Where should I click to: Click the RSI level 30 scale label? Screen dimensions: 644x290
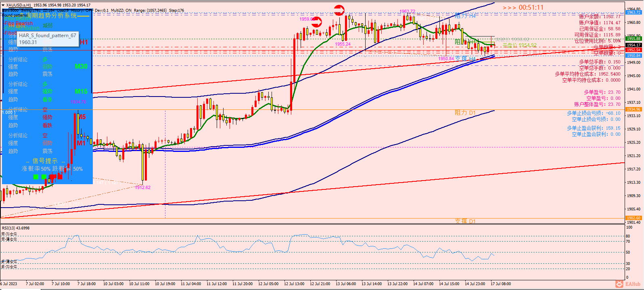coord(628,263)
